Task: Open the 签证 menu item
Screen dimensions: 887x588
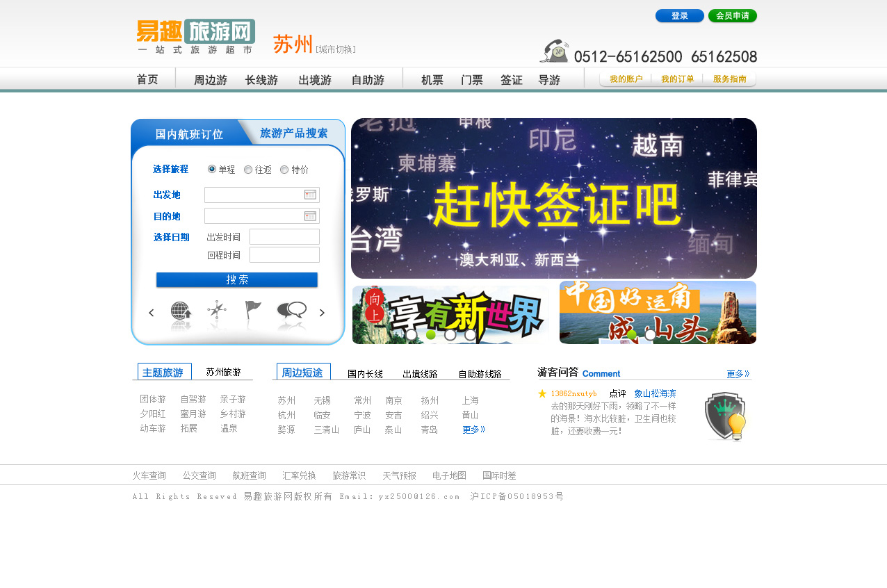Action: pos(512,80)
